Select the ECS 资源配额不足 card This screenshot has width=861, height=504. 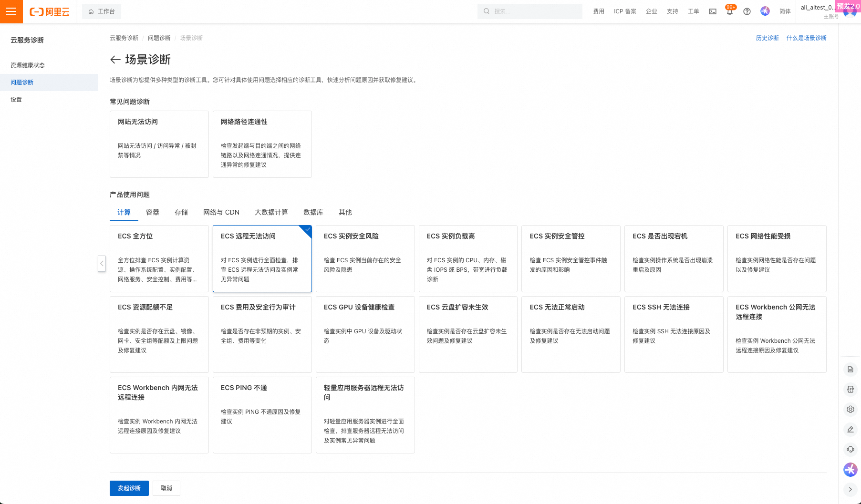(x=159, y=334)
